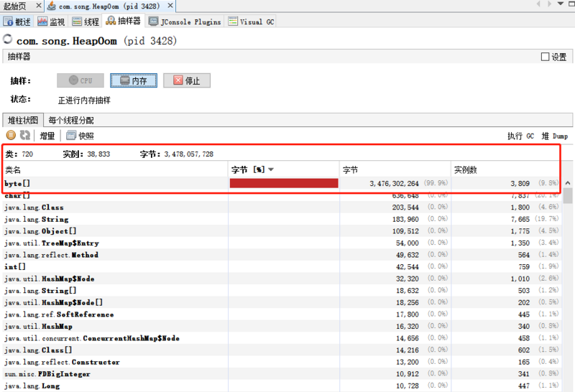The width and height of the screenshot is (575, 392).
Task: Open the document list dropdown arrow
Action: [x=561, y=4]
